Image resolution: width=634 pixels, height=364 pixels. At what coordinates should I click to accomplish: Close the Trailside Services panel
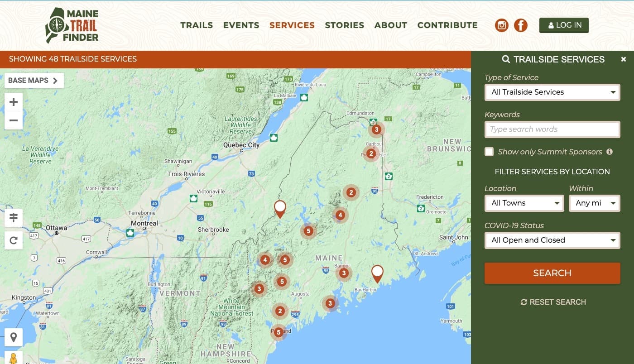pyautogui.click(x=624, y=59)
